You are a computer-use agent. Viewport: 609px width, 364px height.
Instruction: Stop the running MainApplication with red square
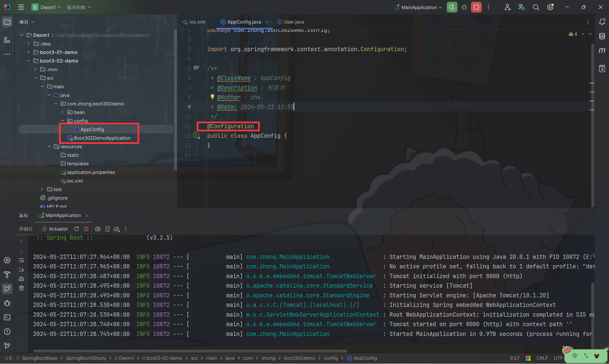[x=476, y=7]
